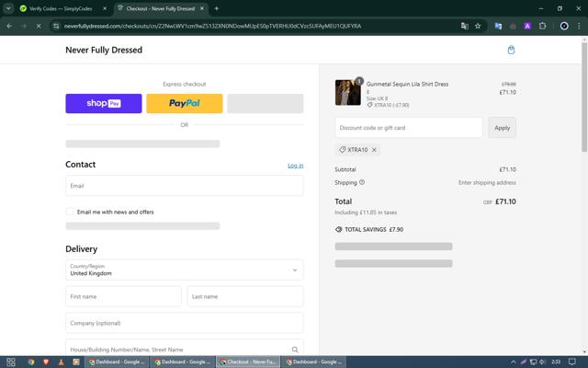Expand the Country/Region dropdown
Image resolution: width=588 pixels, height=368 pixels.
point(184,270)
